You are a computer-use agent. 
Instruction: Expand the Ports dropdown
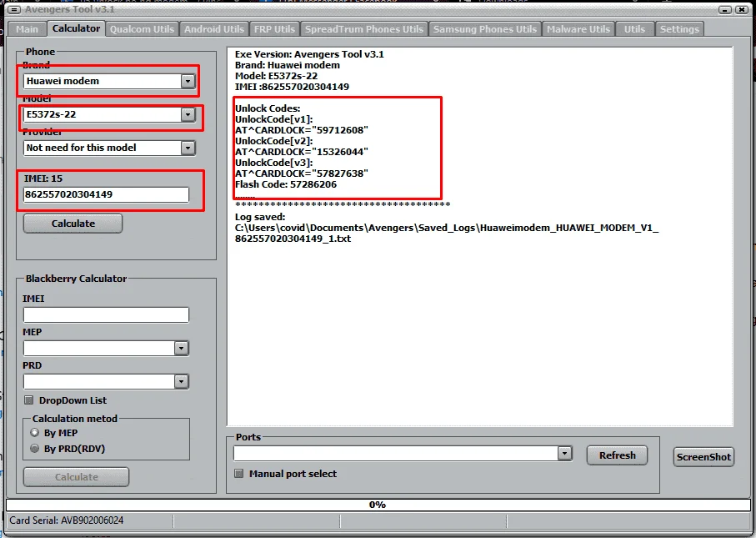(564, 454)
